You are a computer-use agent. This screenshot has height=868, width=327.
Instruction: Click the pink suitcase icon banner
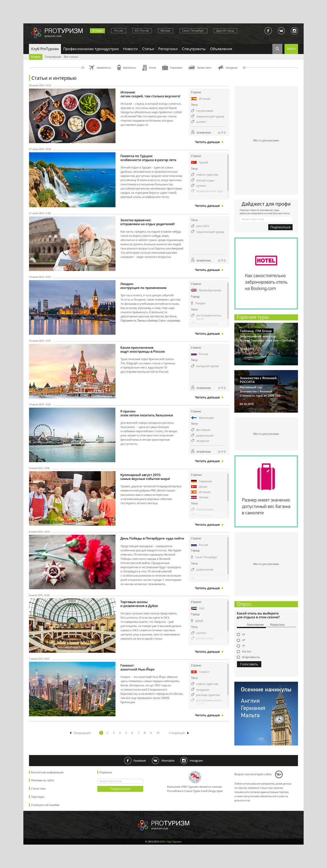[266, 491]
